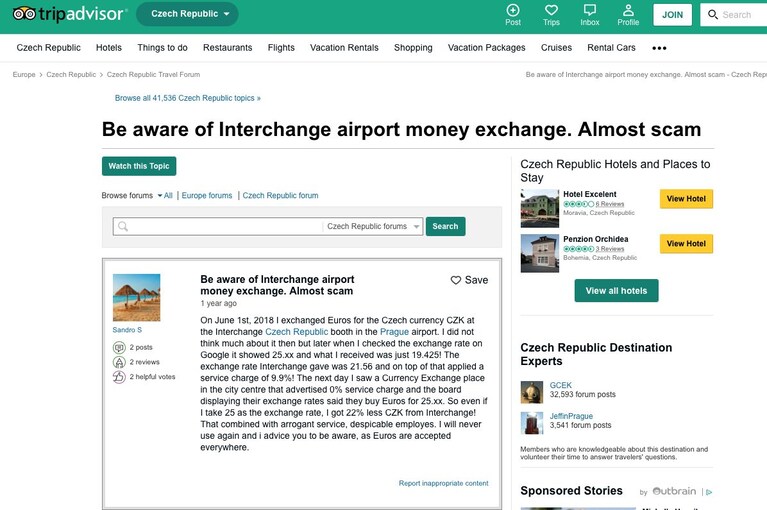Image resolution: width=767 pixels, height=510 pixels.
Task: Open the more options ellipsis in nav
Action: [x=659, y=48]
